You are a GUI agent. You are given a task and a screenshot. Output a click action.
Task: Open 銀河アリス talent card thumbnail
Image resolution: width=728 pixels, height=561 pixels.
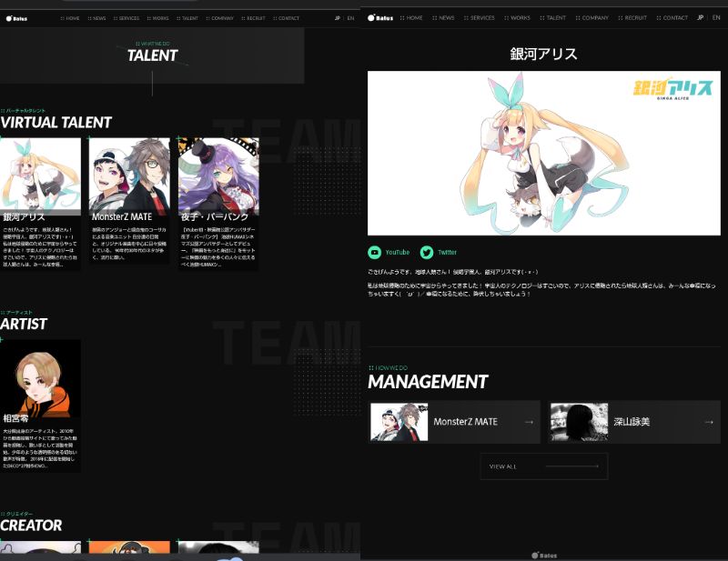(40, 175)
